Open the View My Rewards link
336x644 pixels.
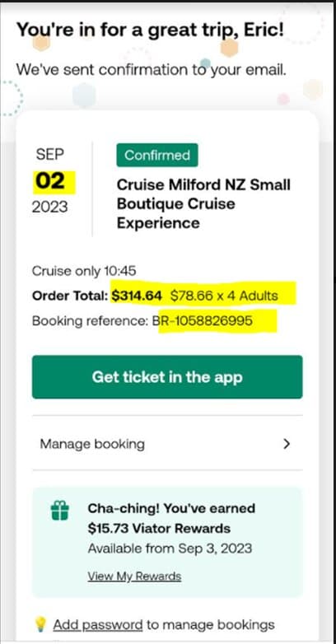tap(134, 576)
